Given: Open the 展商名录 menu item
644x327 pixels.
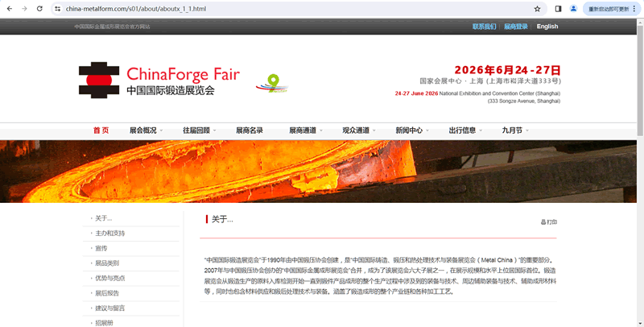Looking at the screenshot, I should (249, 130).
